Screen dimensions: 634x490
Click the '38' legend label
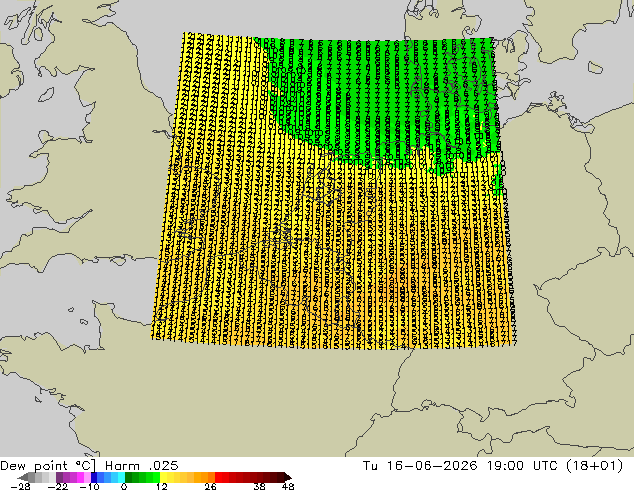260,486
